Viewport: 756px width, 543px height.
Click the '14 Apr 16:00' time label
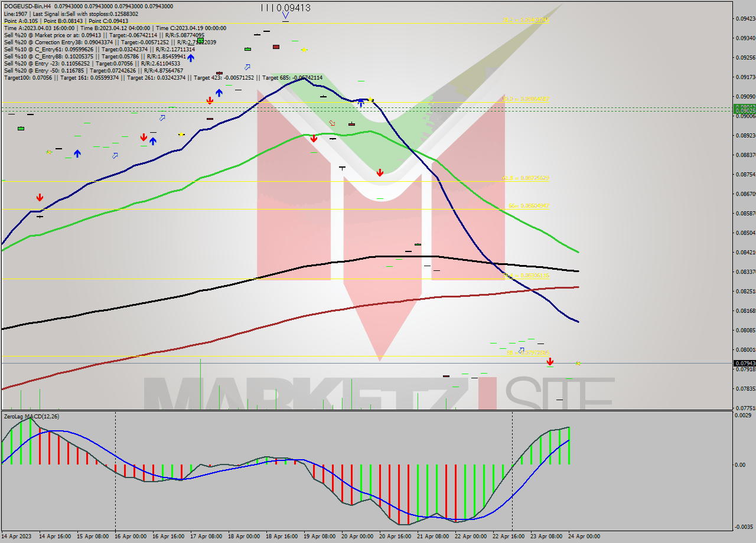pyautogui.click(x=55, y=537)
